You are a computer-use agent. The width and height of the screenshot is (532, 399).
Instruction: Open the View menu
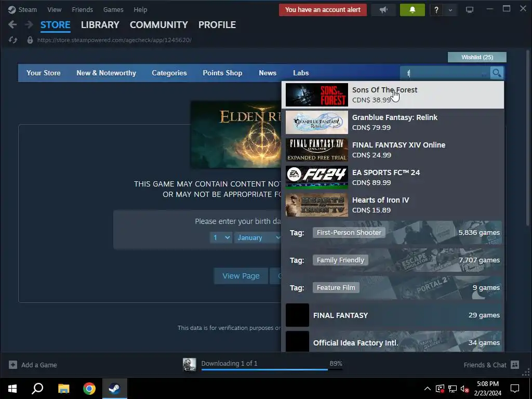click(54, 9)
